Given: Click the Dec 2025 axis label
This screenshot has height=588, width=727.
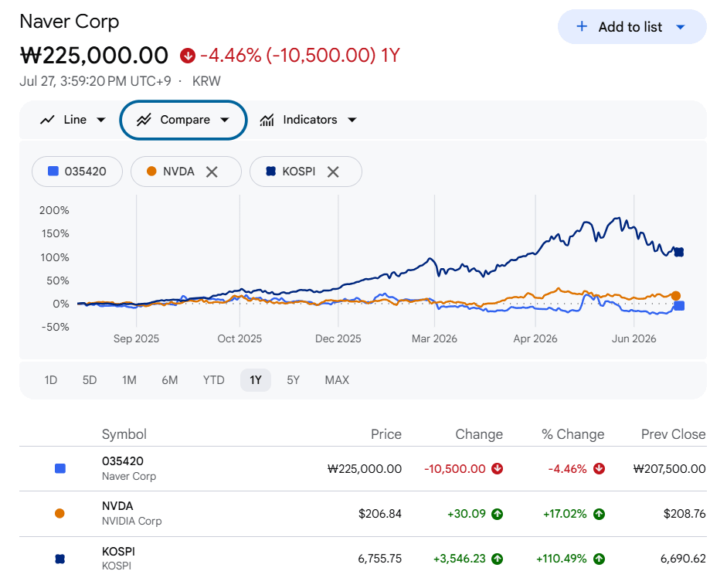Looking at the screenshot, I should [338, 338].
